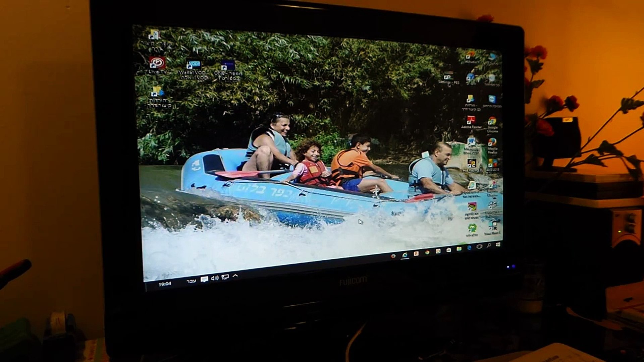Viewport: 644px width, 362px height.
Task: Open the volume control in system tray
Action: pos(215,278)
